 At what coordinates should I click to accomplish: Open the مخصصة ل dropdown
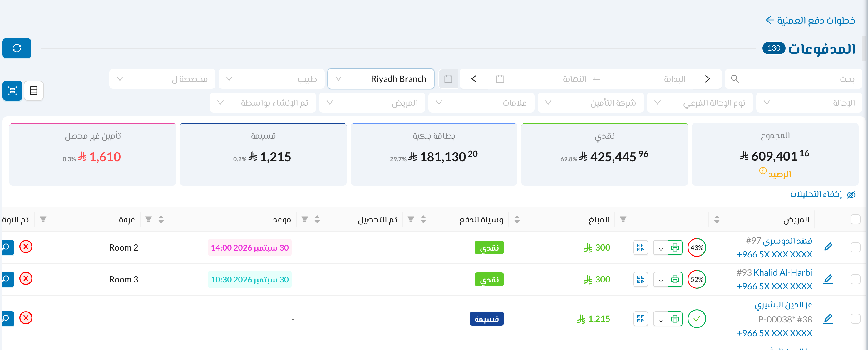pyautogui.click(x=162, y=79)
